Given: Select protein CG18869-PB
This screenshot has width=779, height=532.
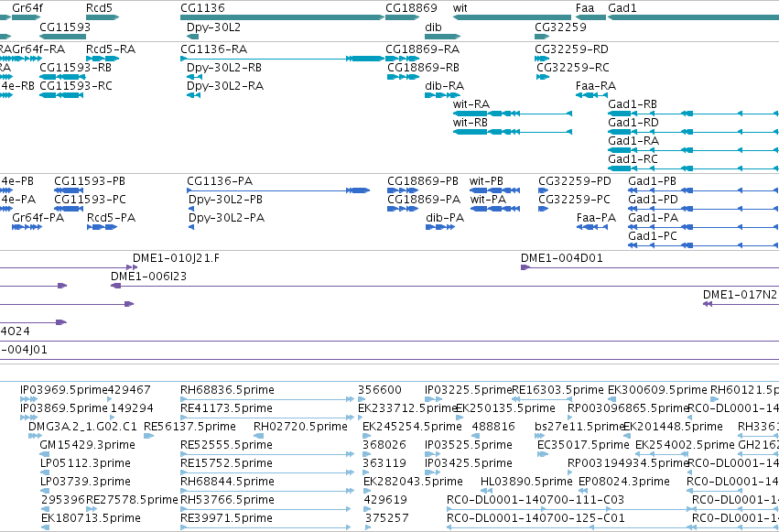Looking at the screenshot, I should (423, 181).
